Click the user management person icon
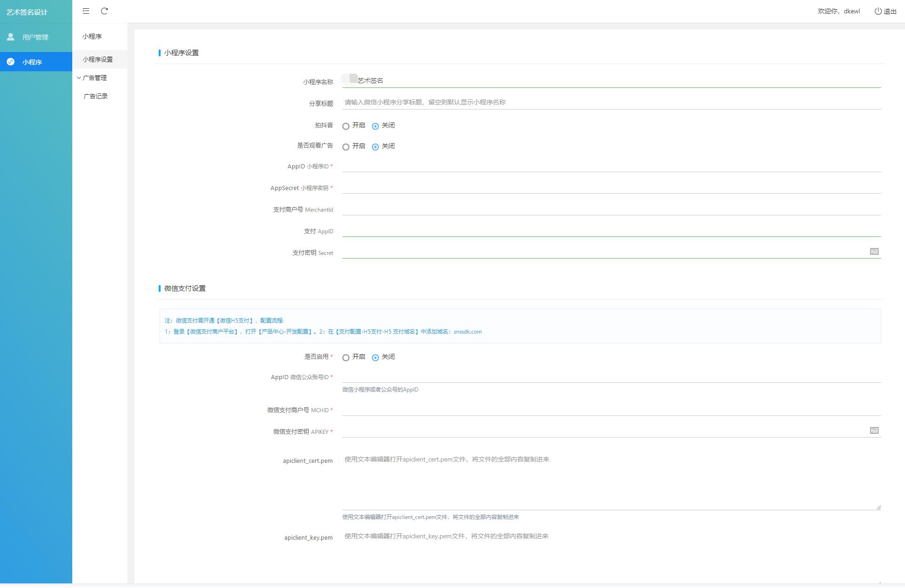The width and height of the screenshot is (905, 588). click(11, 37)
